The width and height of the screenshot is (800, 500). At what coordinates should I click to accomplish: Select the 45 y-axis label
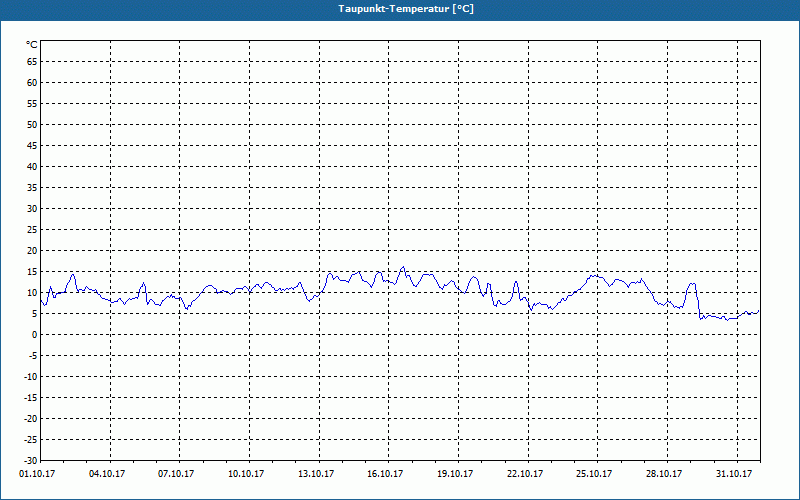coord(32,145)
